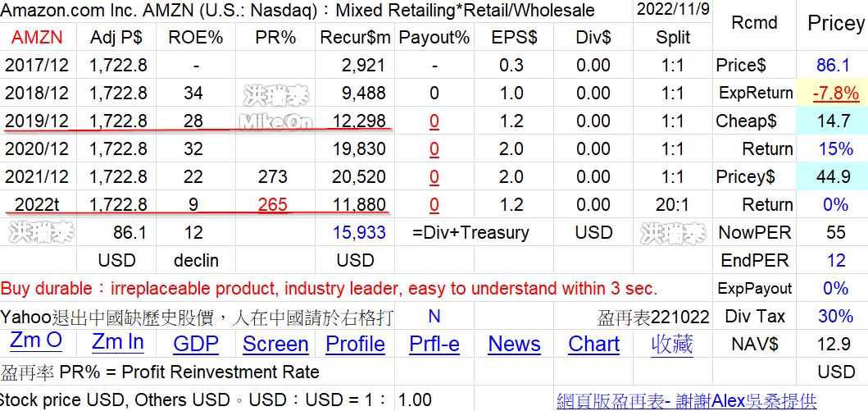Select the NAV$ value 12.9
868x411 pixels.
[x=833, y=344]
